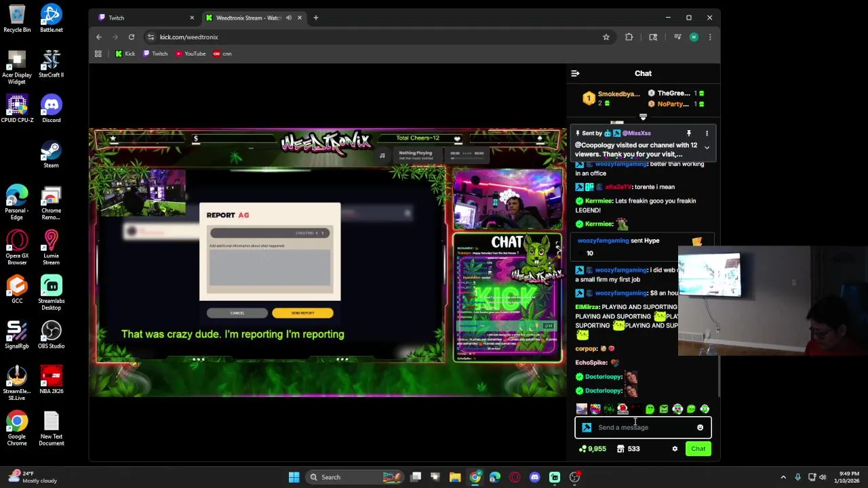
Task: Click the stream video player
Action: [328, 263]
